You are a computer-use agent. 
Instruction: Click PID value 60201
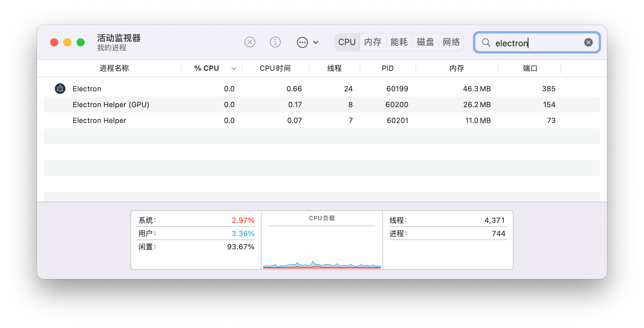(x=398, y=120)
